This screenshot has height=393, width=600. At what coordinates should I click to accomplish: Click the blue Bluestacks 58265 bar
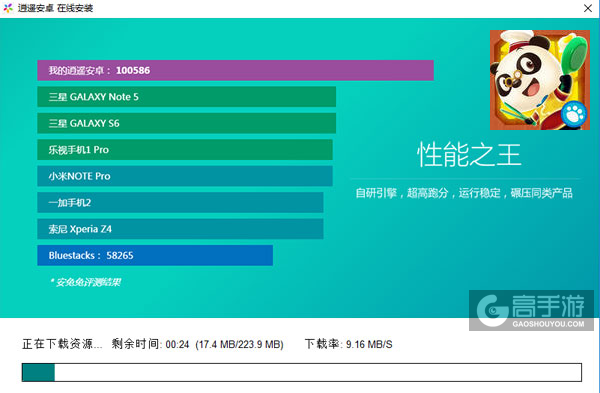tap(155, 255)
